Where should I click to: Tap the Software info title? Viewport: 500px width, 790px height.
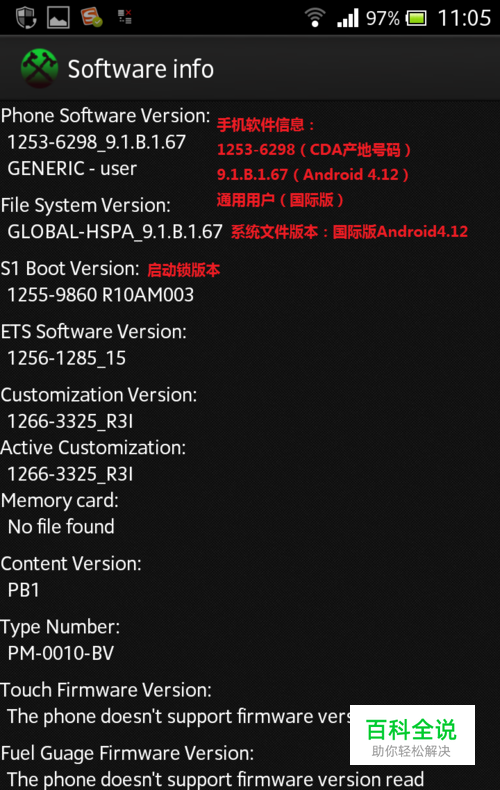141,69
